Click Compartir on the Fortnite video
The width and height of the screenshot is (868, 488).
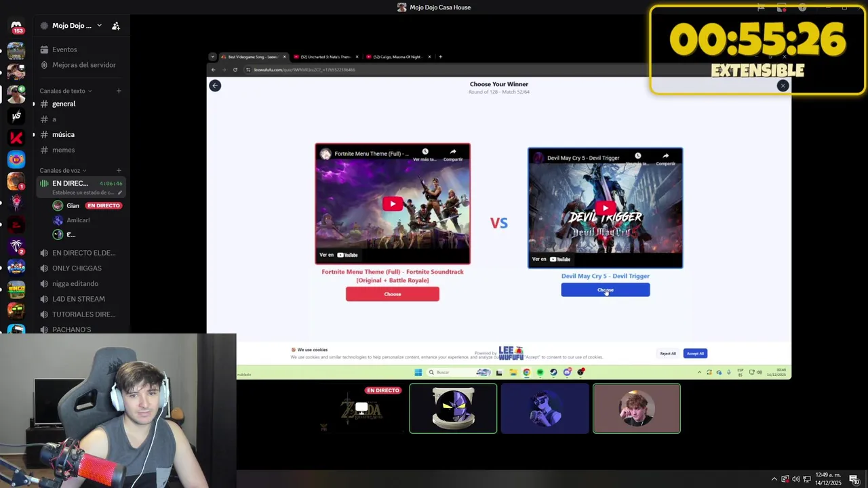(453, 155)
